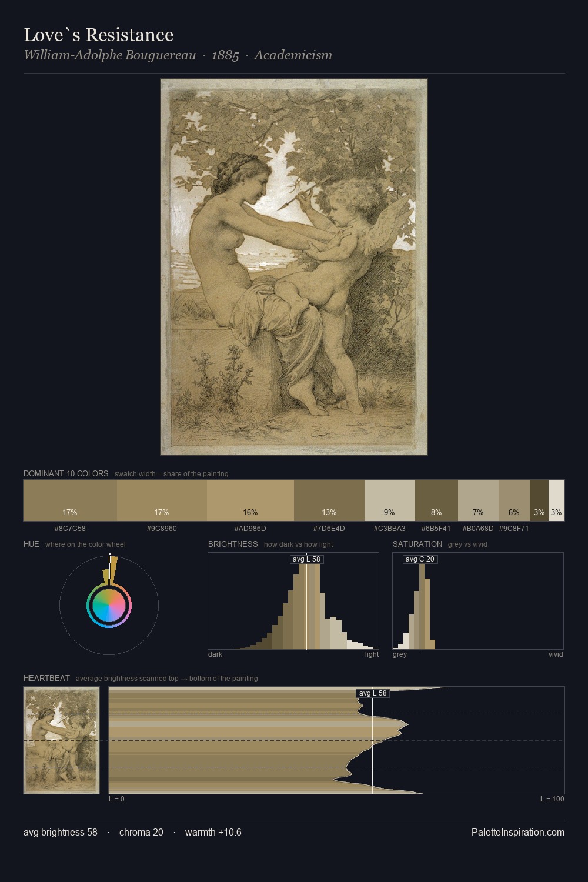Click the hex label #8C7C58
The width and height of the screenshot is (588, 882).
click(x=70, y=529)
